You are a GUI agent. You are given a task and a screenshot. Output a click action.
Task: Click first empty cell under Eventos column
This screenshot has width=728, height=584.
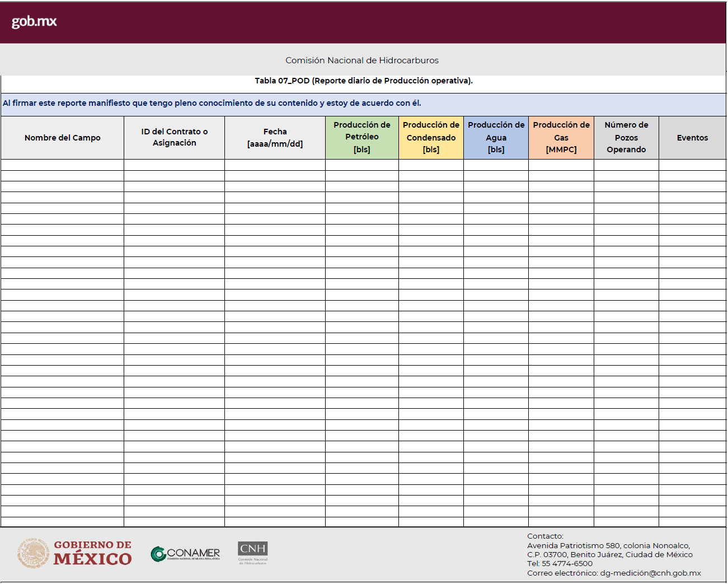tap(692, 165)
